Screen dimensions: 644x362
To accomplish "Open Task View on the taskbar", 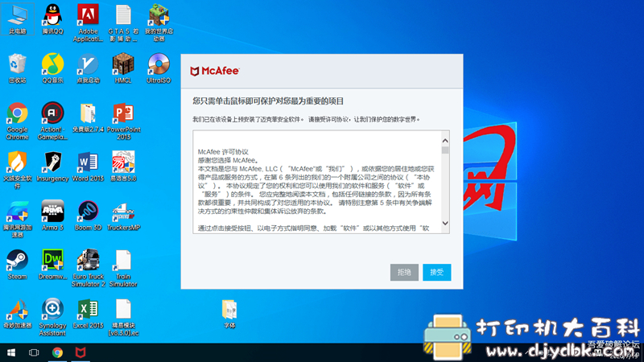I will click(34, 352).
